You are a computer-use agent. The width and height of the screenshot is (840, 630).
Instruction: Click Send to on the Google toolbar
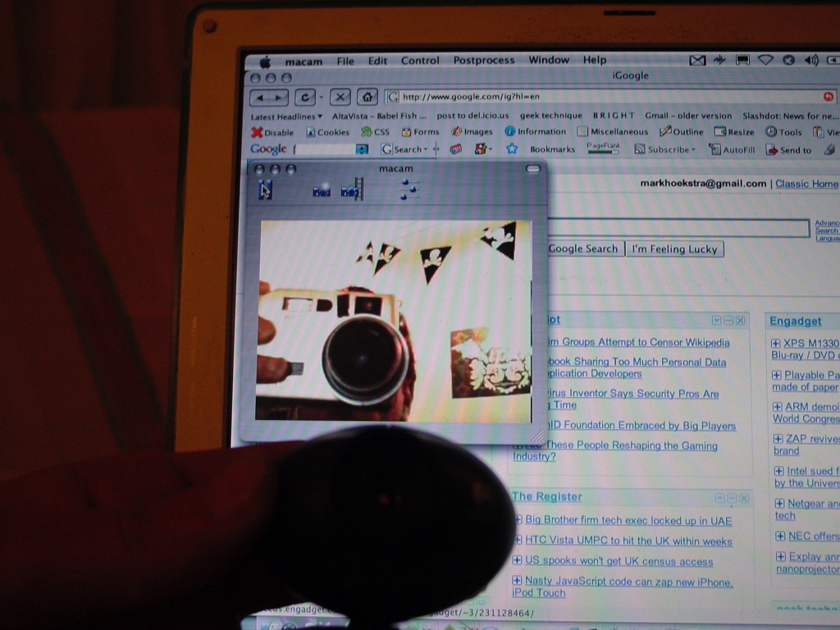[788, 150]
